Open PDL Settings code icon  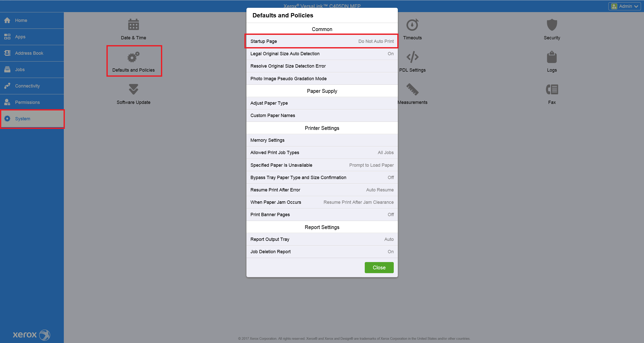pos(412,57)
